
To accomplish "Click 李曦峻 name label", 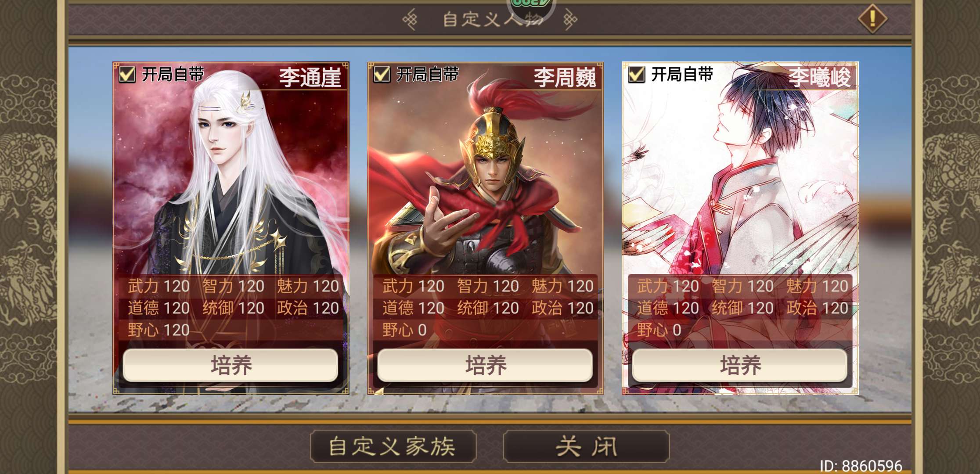I will coord(819,78).
